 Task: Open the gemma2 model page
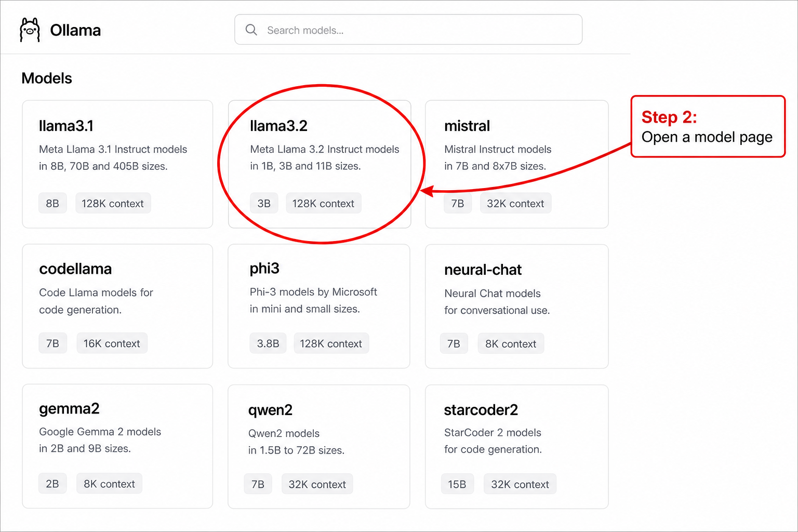pos(117,446)
